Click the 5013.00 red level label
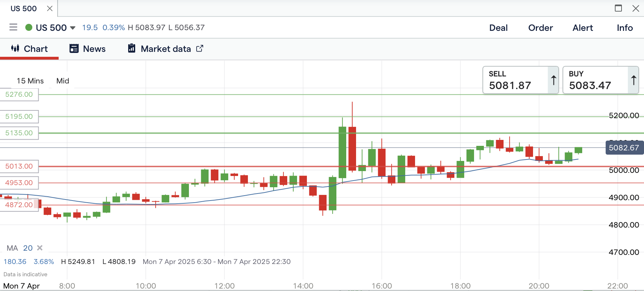Viewport: 644px width, 291px height. [19, 166]
